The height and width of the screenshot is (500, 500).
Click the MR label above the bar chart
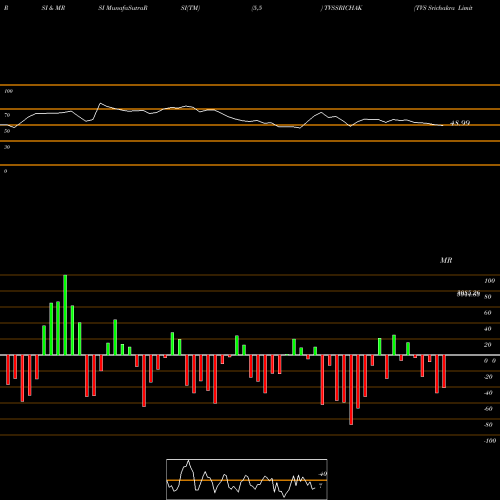click(446, 260)
